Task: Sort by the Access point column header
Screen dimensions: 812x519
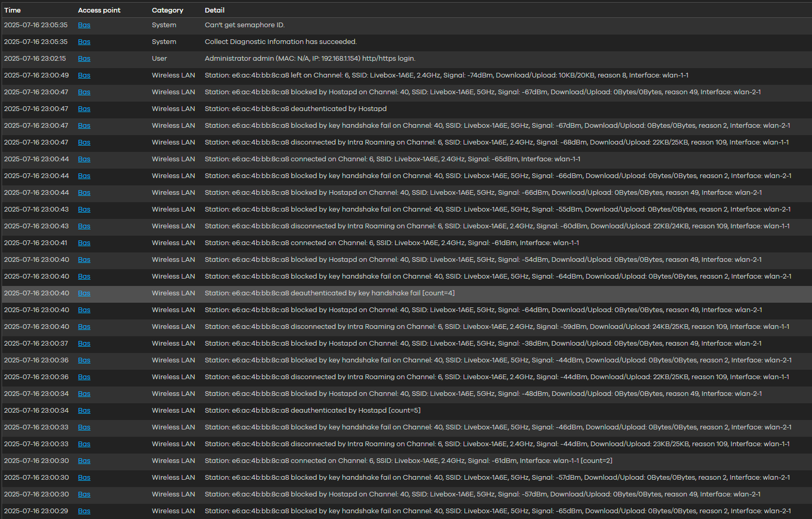Action: pos(99,10)
